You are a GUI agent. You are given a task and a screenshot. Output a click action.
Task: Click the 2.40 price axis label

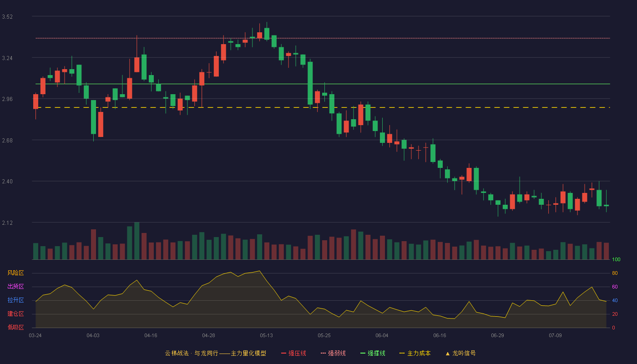click(7, 182)
